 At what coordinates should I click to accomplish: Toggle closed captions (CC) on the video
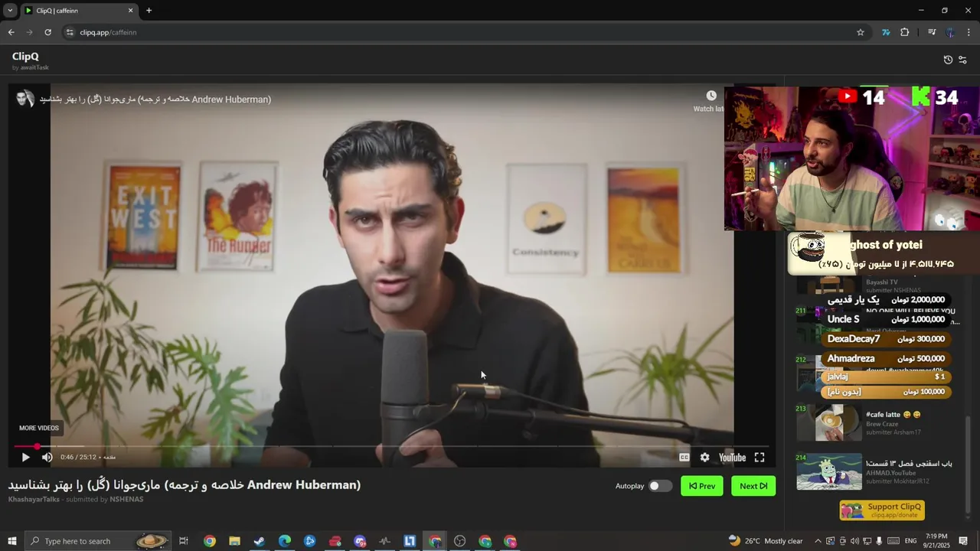(684, 458)
